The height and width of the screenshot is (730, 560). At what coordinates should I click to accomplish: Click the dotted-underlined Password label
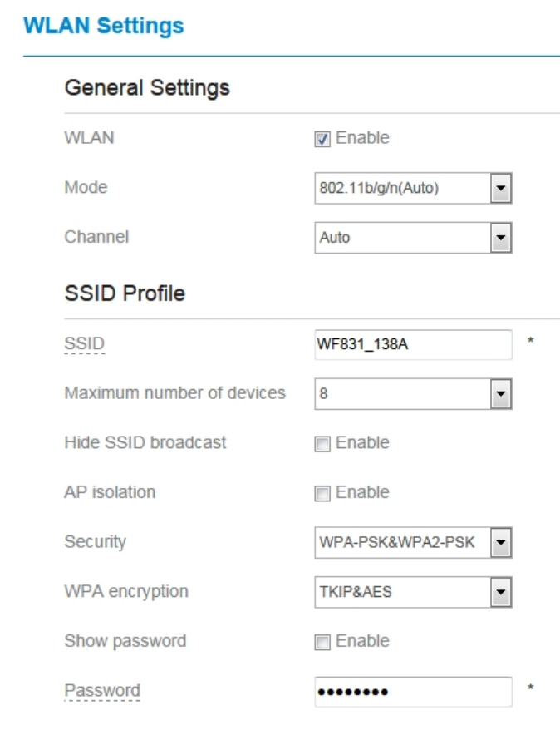click(x=102, y=691)
